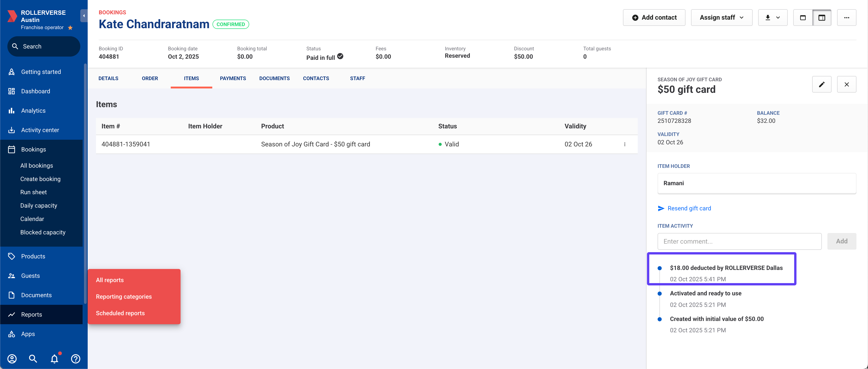Expand the Assign staff dropdown
This screenshot has height=369, width=868.
click(721, 18)
